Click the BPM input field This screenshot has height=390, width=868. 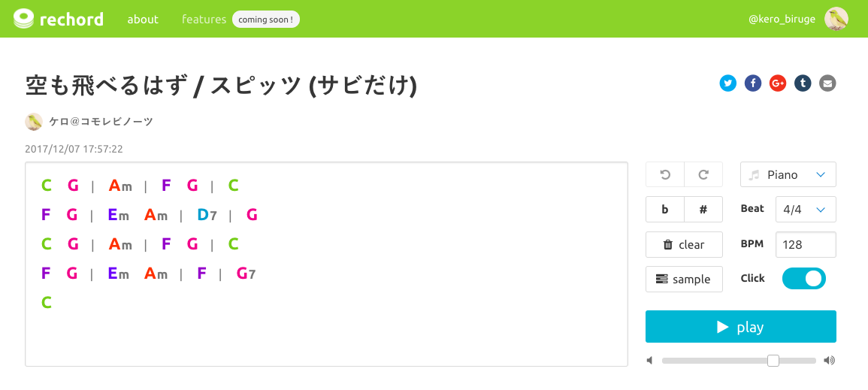(806, 244)
